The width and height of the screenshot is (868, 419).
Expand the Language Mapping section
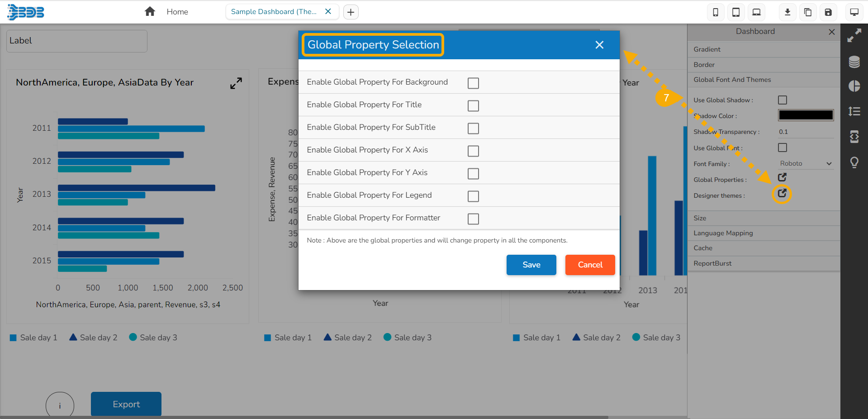point(764,233)
